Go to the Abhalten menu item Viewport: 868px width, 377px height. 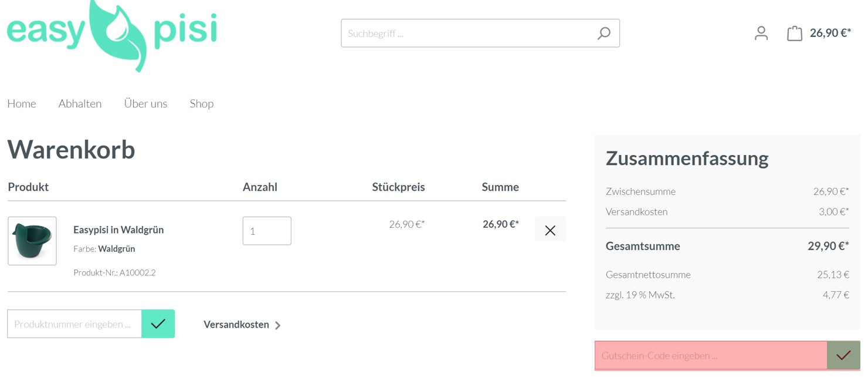[80, 103]
